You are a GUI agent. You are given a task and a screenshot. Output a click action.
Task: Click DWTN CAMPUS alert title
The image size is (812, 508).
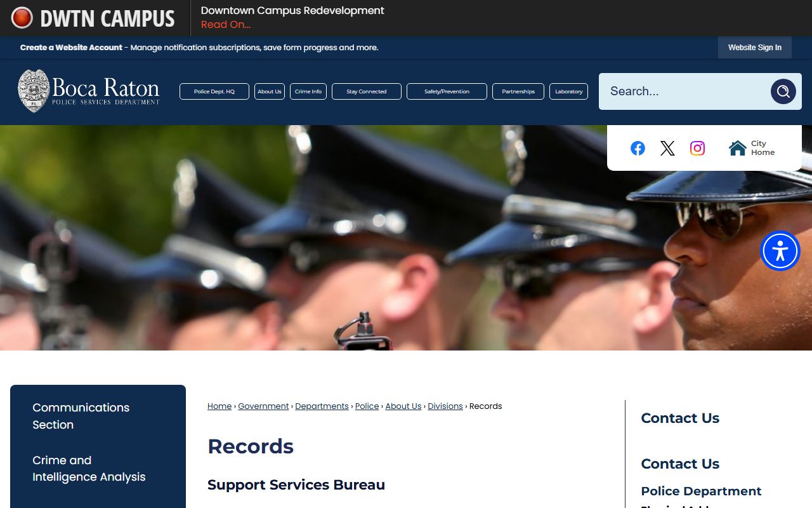point(107,18)
